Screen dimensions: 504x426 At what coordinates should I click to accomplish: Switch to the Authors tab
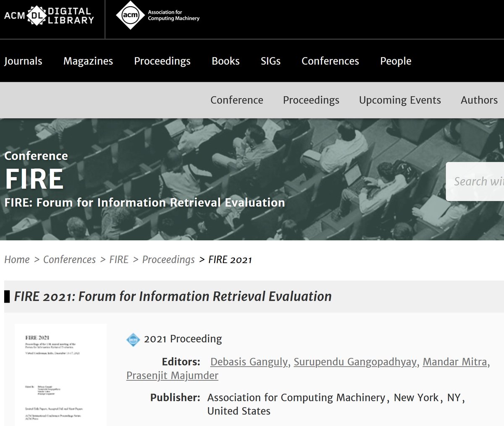(x=479, y=100)
